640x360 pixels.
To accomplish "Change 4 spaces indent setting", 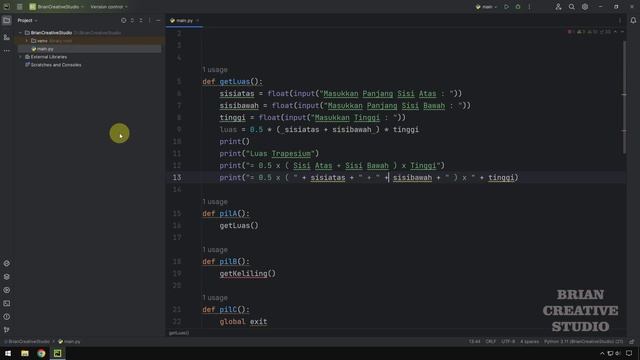I will [529, 342].
